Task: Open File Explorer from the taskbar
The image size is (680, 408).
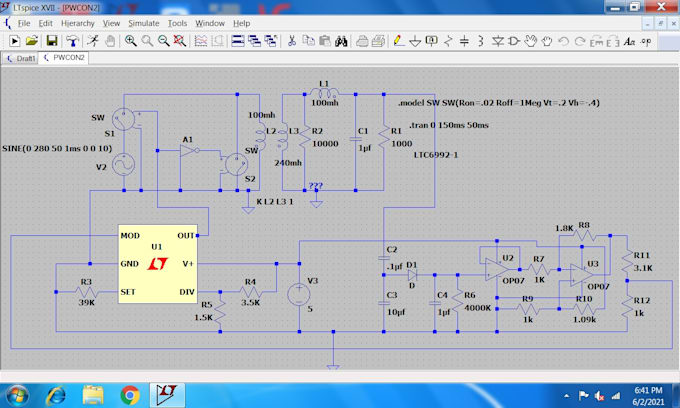Action: pos(93,395)
